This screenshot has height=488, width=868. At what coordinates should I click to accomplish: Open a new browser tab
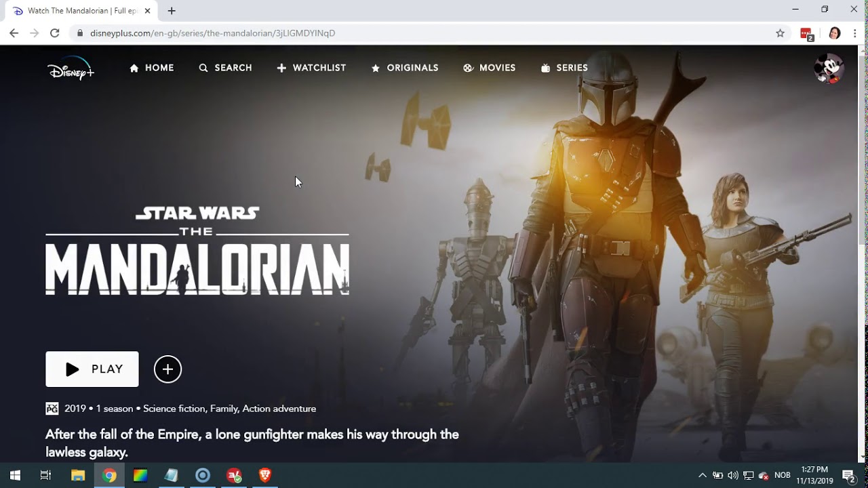(x=172, y=11)
